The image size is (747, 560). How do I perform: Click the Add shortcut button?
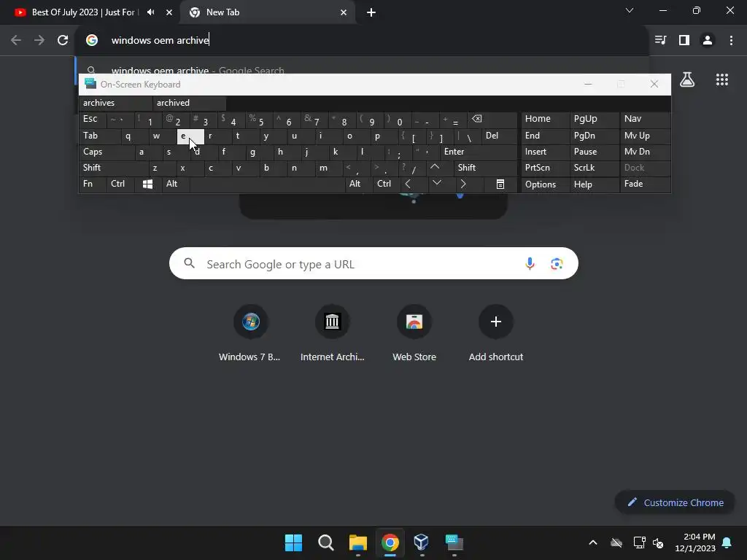click(496, 333)
